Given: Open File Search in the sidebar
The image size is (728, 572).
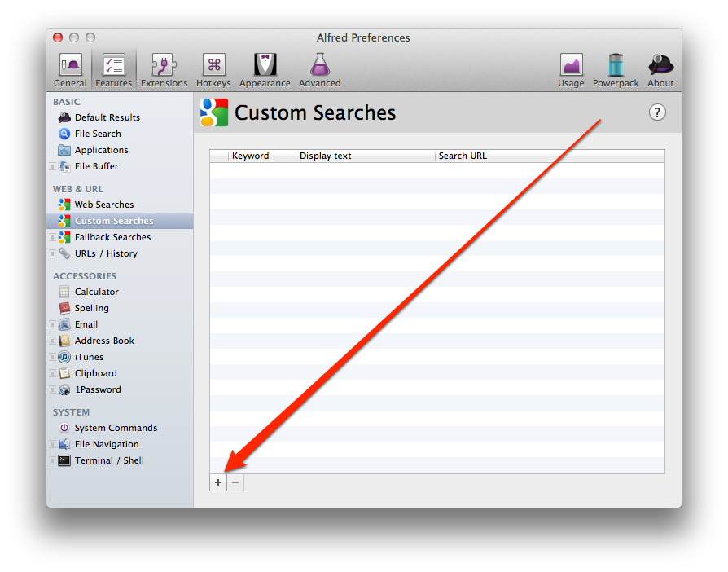Looking at the screenshot, I should coord(120,134).
